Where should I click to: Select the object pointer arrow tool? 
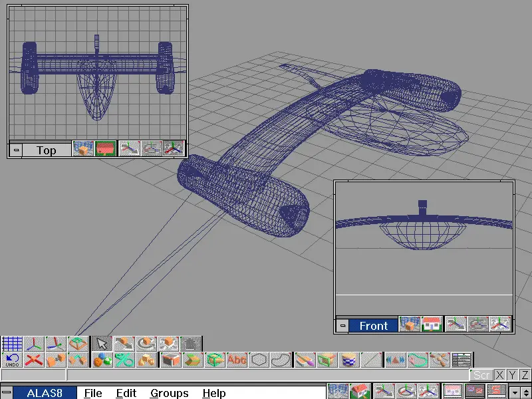(x=102, y=343)
